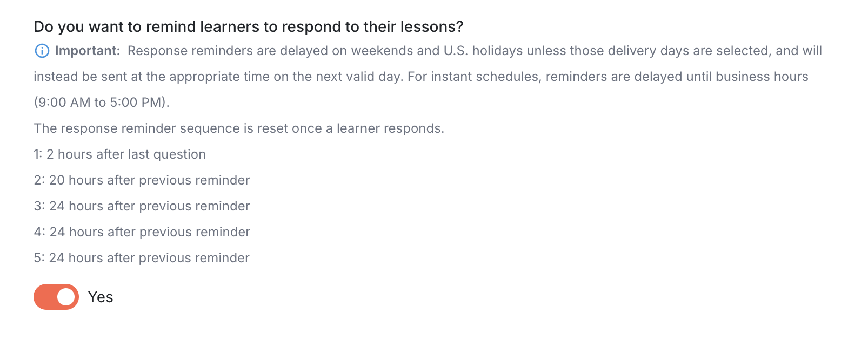Click the bold Important label
The width and height of the screenshot is (868, 340).
(x=88, y=51)
